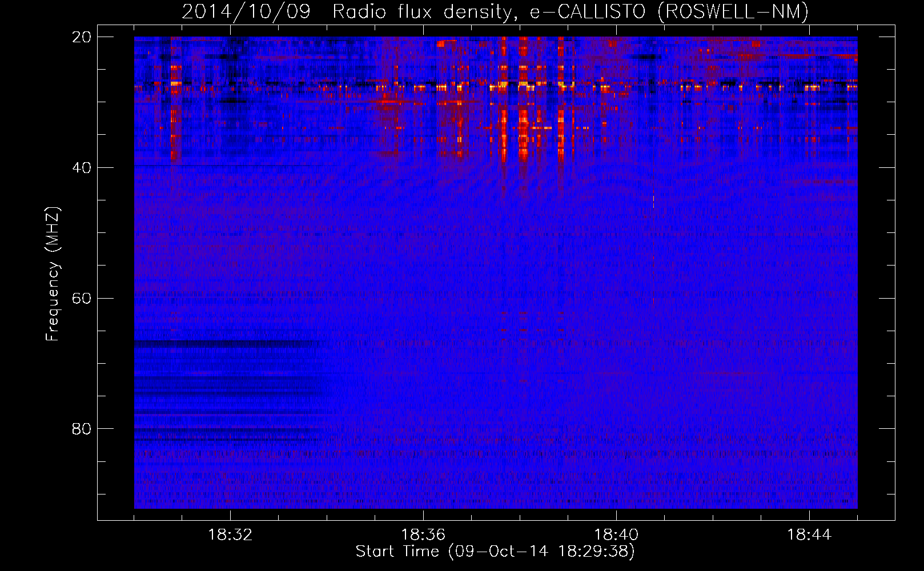Screen dimensions: 924x571
Task: Click the 18:40 time tick label
Action: (x=616, y=535)
